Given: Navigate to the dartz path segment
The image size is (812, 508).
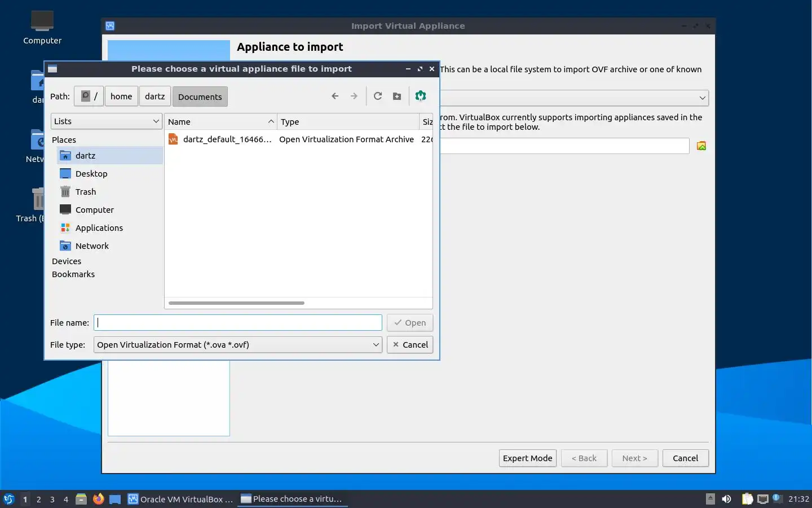Looking at the screenshot, I should tap(155, 97).
